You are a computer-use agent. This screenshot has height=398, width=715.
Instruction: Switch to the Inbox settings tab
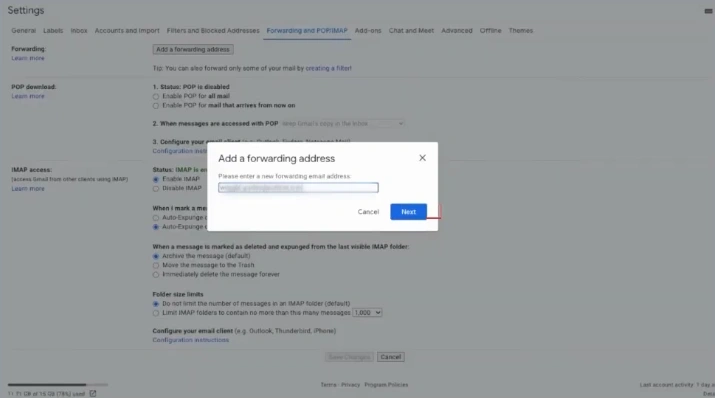coord(79,31)
